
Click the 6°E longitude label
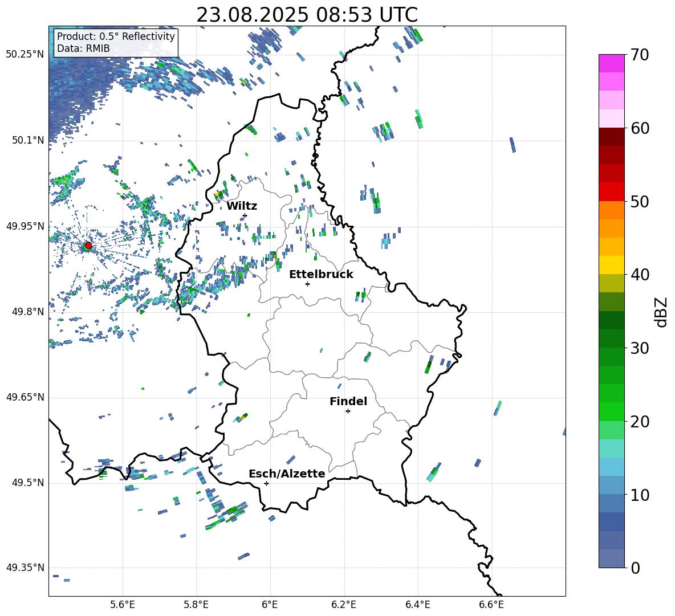tap(270, 605)
